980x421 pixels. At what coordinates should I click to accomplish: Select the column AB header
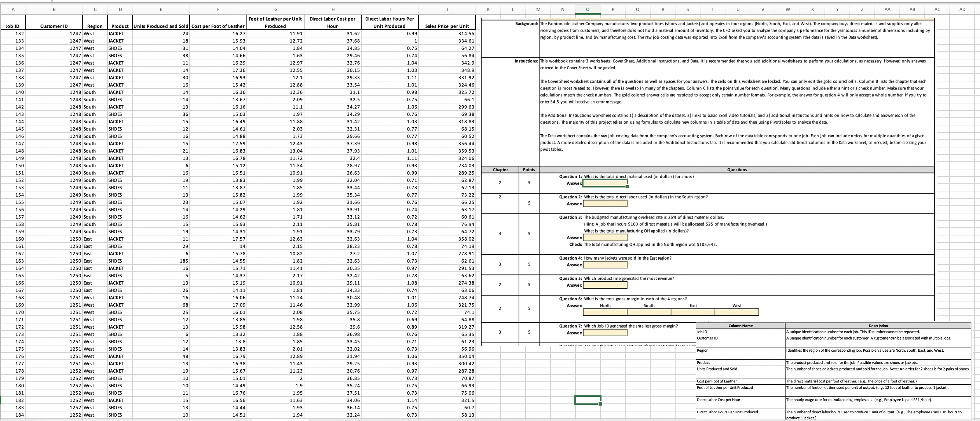(912, 9)
